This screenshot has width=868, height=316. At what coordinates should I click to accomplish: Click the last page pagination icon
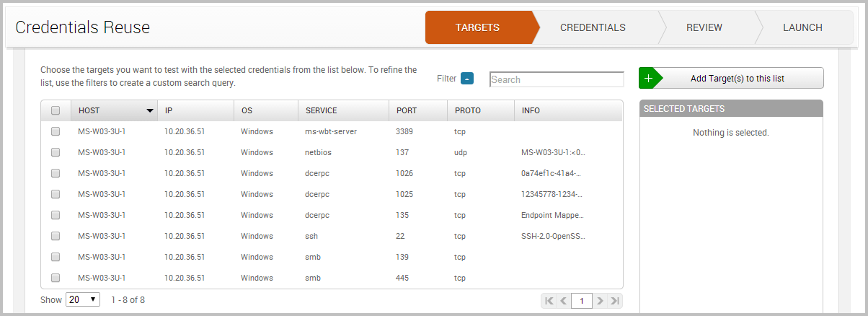(614, 300)
